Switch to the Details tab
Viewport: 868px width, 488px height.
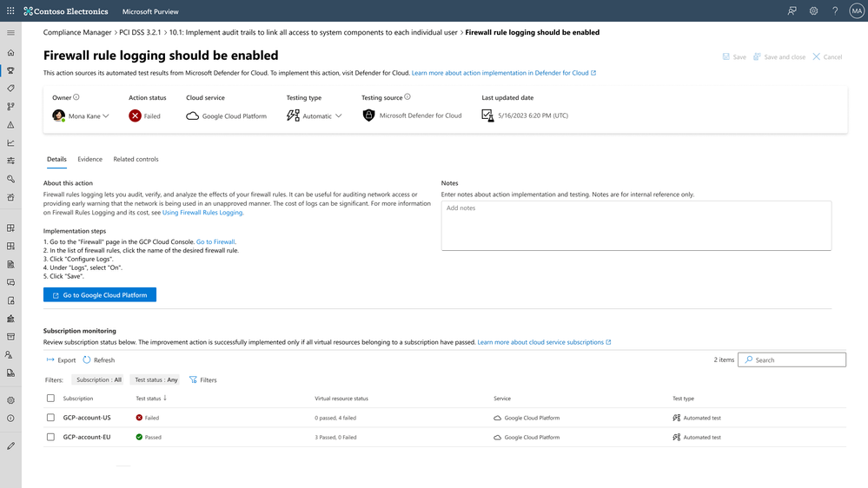pyautogui.click(x=56, y=160)
